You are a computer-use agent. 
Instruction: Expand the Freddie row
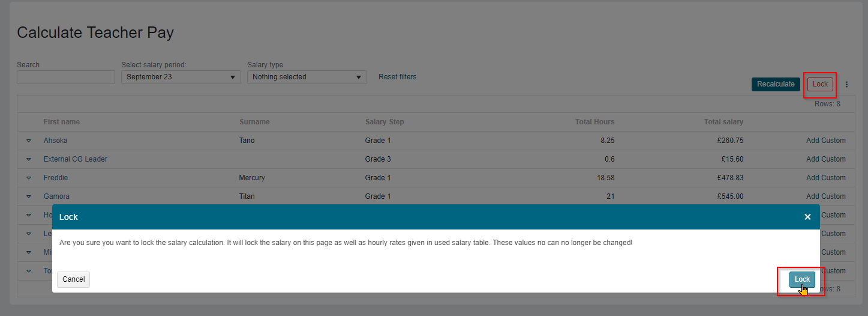point(28,178)
